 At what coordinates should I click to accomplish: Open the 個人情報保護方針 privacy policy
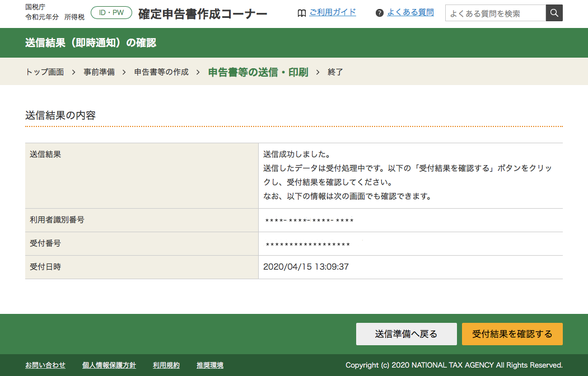[109, 365]
